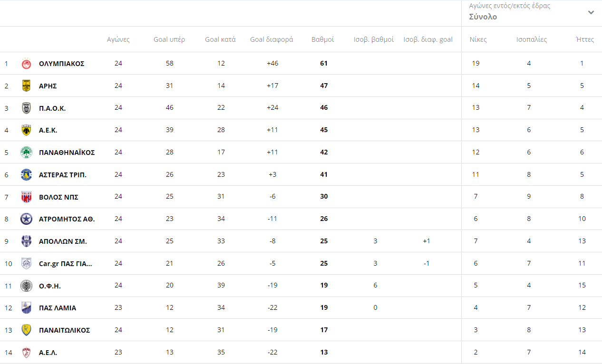Screen dimensions: 602x364
Task: Click the A.E.L. crest icon
Action: [26, 353]
